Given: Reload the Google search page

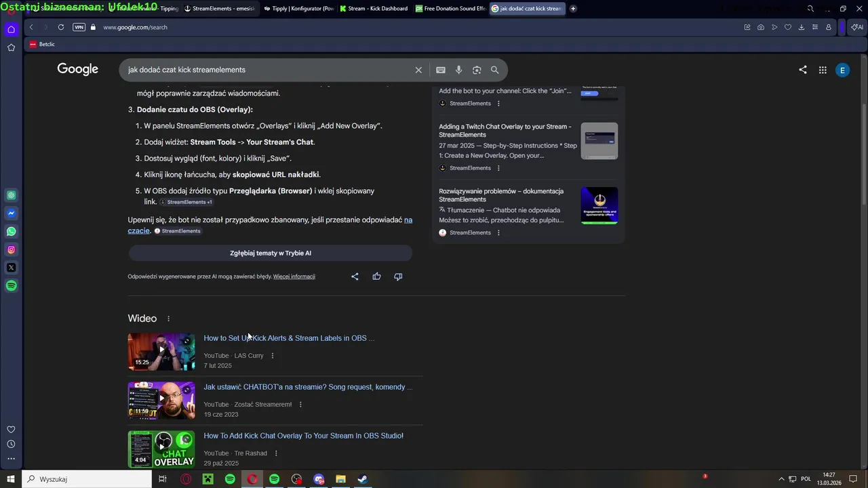Looking at the screenshot, I should [61, 27].
